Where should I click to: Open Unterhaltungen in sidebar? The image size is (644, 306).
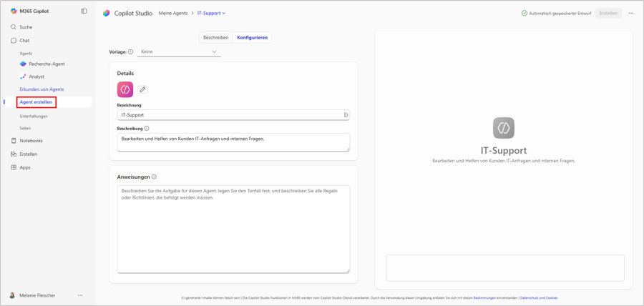point(34,116)
